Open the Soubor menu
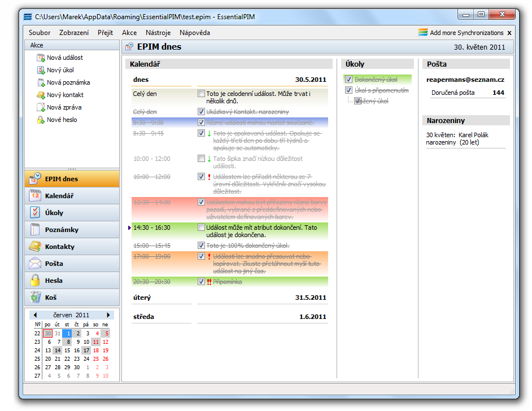This screenshot has height=411, width=532. point(40,33)
